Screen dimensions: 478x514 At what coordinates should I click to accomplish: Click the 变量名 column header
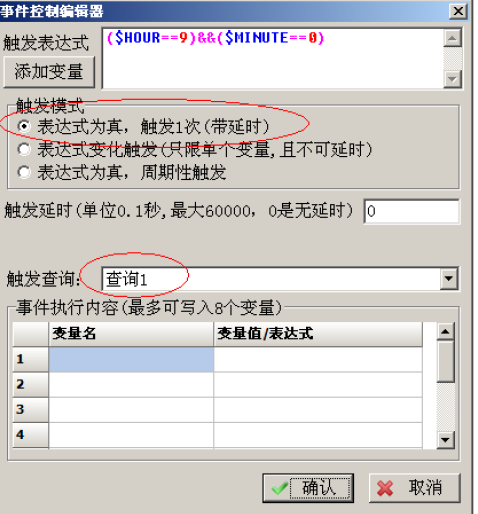click(131, 334)
